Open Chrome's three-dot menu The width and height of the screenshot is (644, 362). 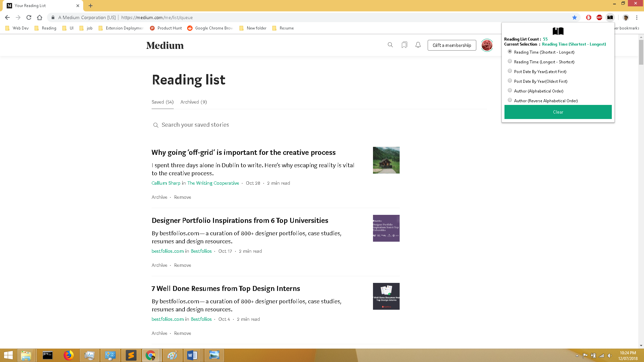click(637, 17)
